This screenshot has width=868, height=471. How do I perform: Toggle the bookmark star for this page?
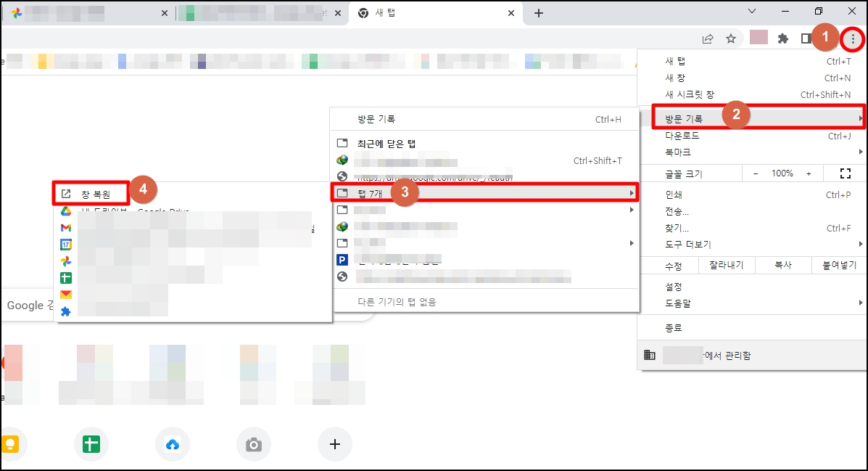pos(731,38)
